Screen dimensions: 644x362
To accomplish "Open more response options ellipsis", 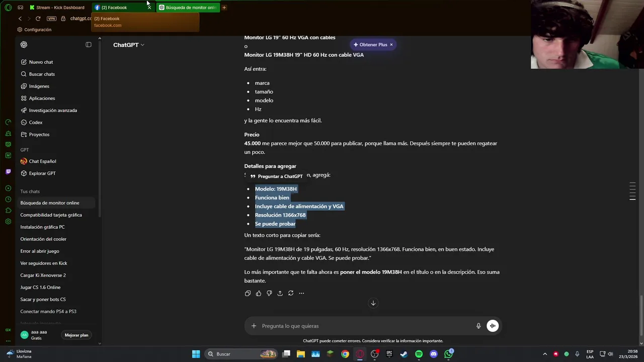I will point(301,293).
